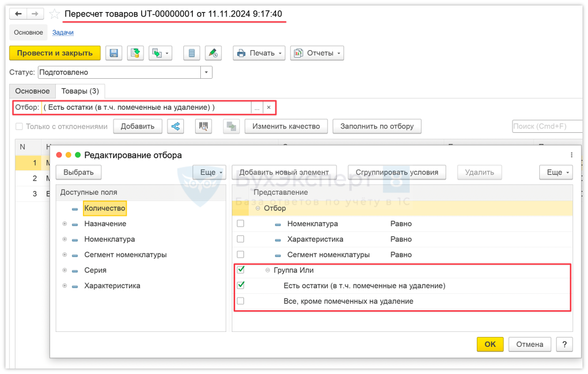Click the Поиск search field
This screenshot has width=588, height=374.
(x=547, y=126)
